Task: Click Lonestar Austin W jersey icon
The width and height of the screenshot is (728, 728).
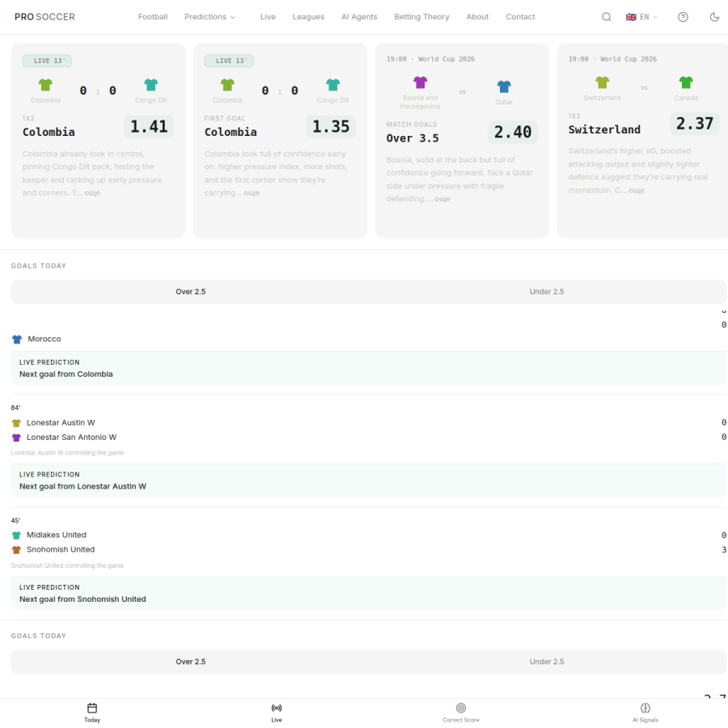Action: [x=16, y=423]
